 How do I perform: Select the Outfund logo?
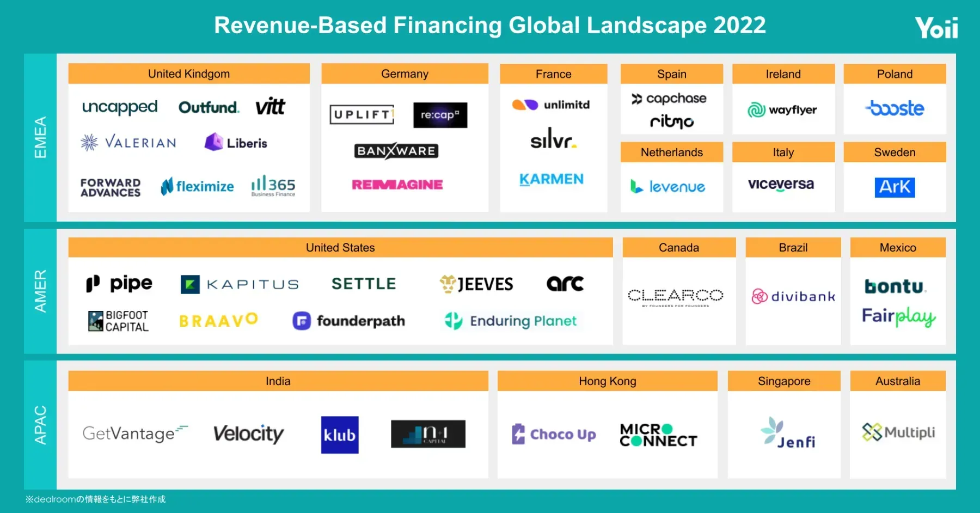click(x=209, y=107)
